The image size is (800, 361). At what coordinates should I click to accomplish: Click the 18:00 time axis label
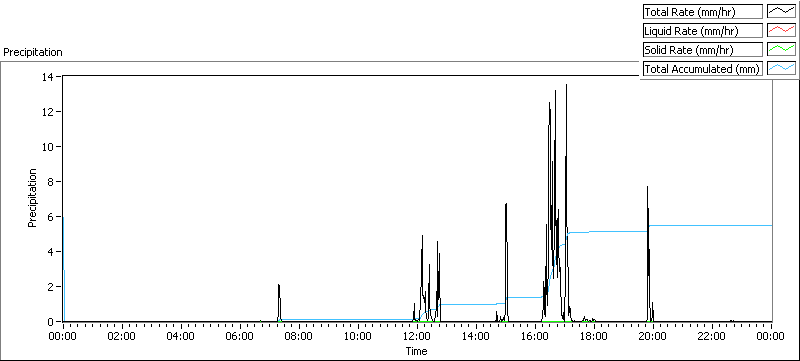594,336
